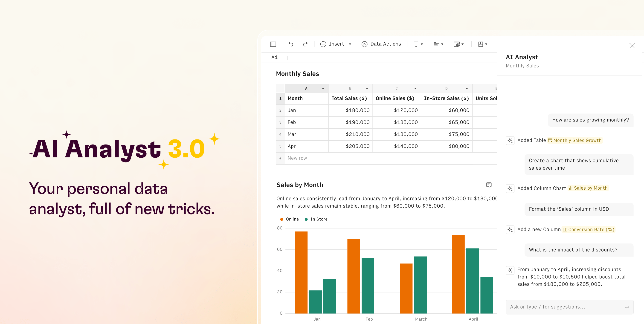Open the layout grid dropdown
The height and width of the screenshot is (324, 644).
click(x=482, y=44)
